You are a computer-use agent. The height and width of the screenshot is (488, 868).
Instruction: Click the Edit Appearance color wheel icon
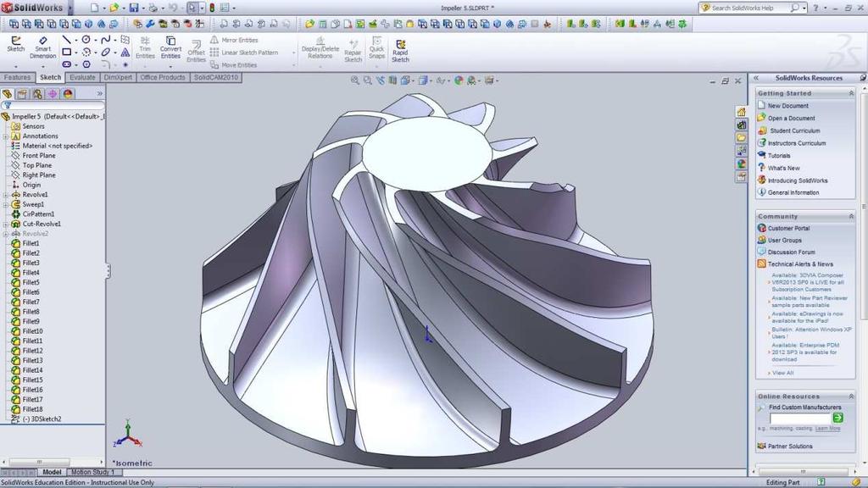(x=459, y=80)
